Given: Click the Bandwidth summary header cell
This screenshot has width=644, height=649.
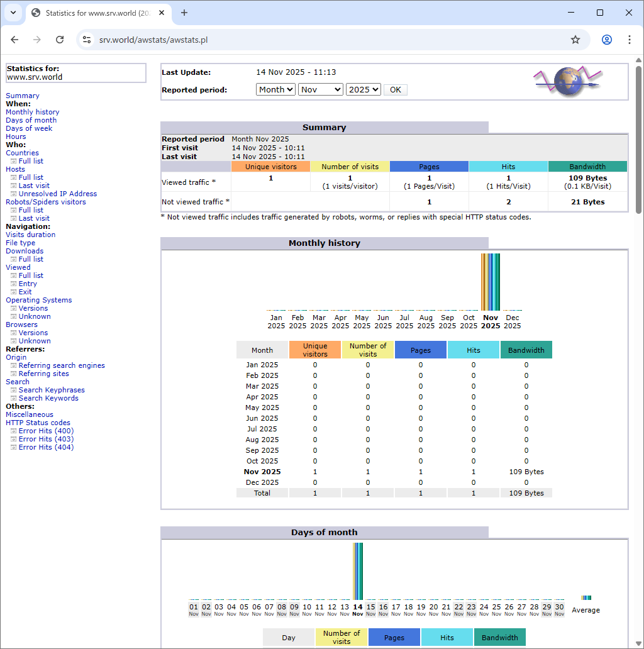Looking at the screenshot, I should point(587,167).
